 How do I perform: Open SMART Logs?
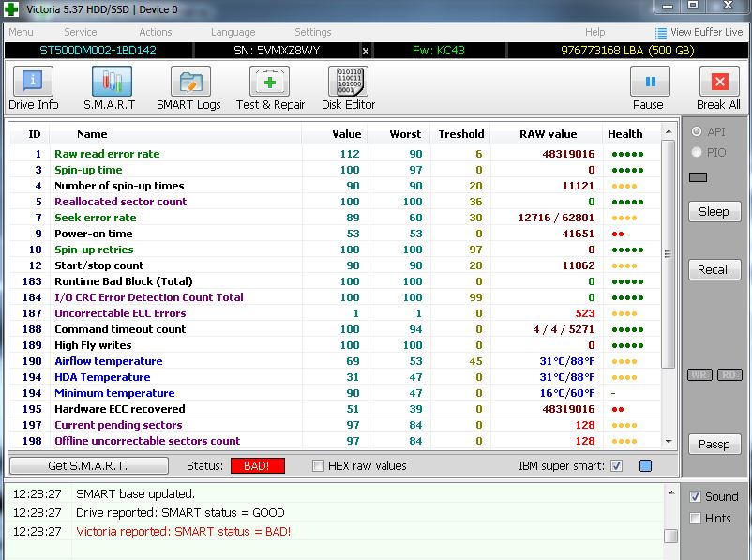click(x=189, y=88)
